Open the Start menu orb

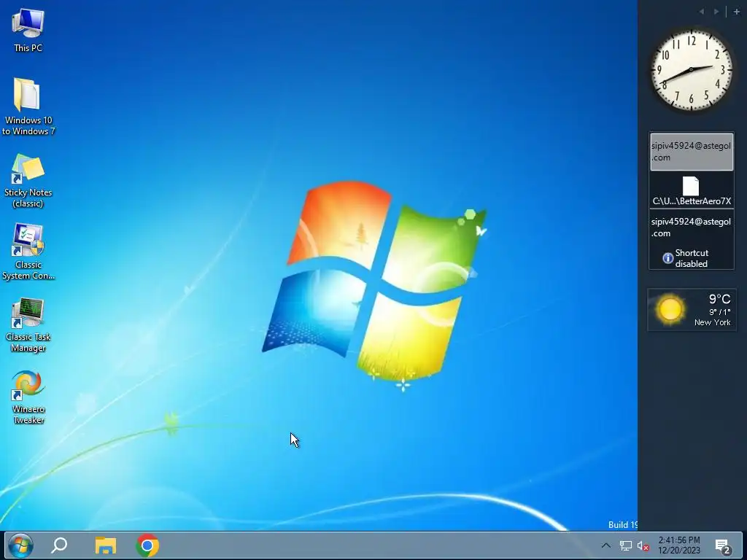click(x=20, y=545)
